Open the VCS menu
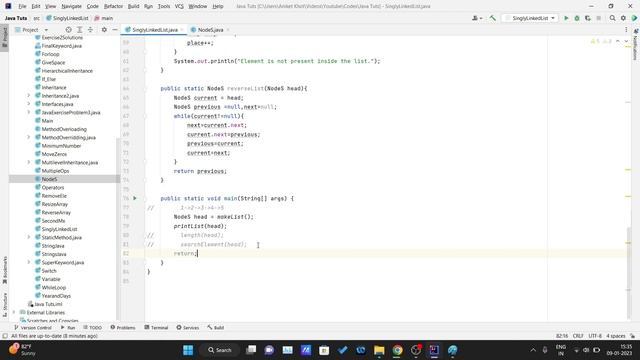Image resolution: width=640 pixels, height=360 pixels. tap(179, 6)
